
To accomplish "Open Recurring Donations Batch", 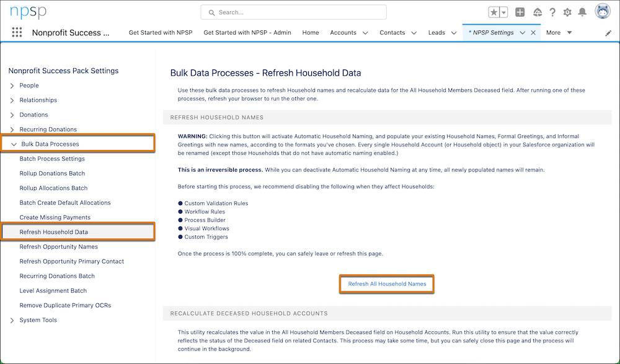I will tap(57, 276).
